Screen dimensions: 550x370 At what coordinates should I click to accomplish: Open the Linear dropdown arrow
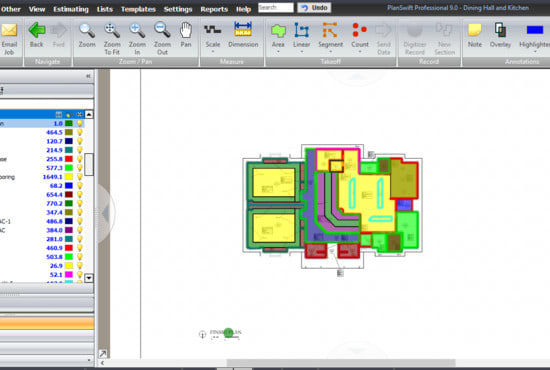click(x=302, y=52)
